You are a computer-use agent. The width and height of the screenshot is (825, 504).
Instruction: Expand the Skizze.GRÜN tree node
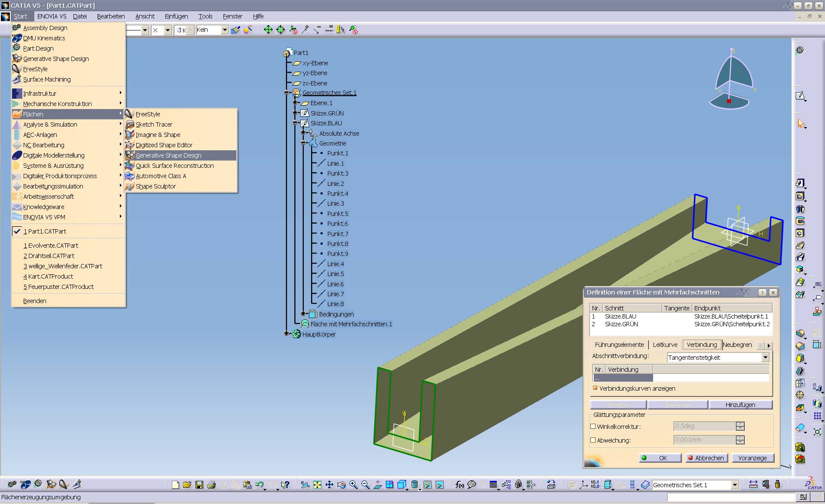(x=296, y=113)
